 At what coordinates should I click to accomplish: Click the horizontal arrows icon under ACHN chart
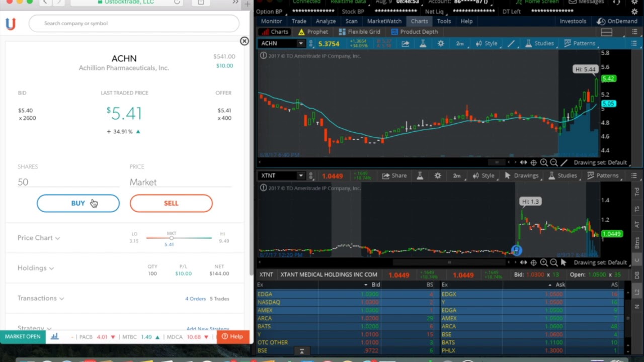pyautogui.click(x=523, y=162)
